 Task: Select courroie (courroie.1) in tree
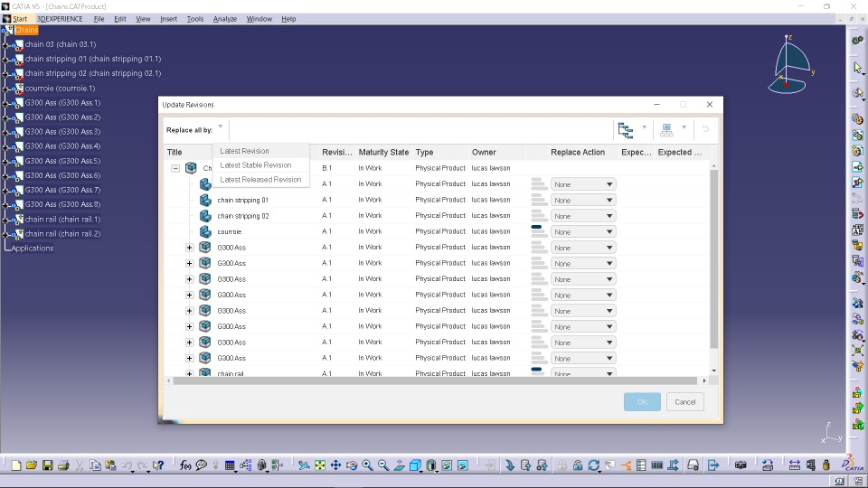point(60,88)
